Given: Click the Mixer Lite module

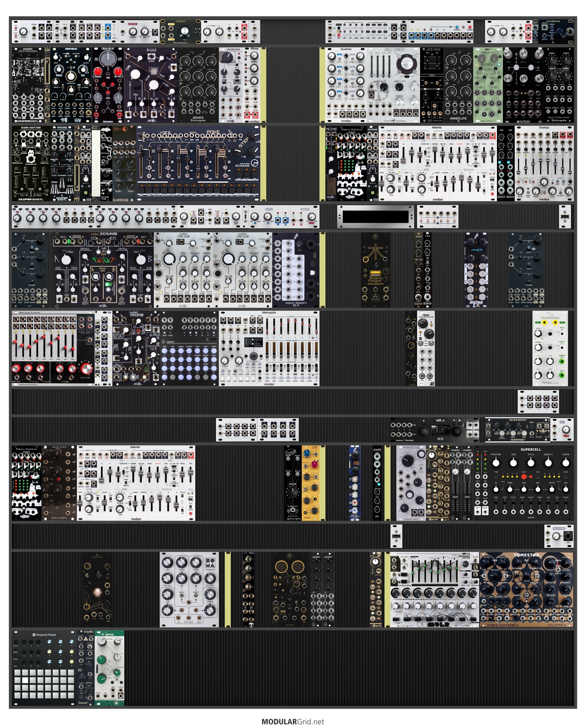Looking at the screenshot, I should (x=459, y=85).
